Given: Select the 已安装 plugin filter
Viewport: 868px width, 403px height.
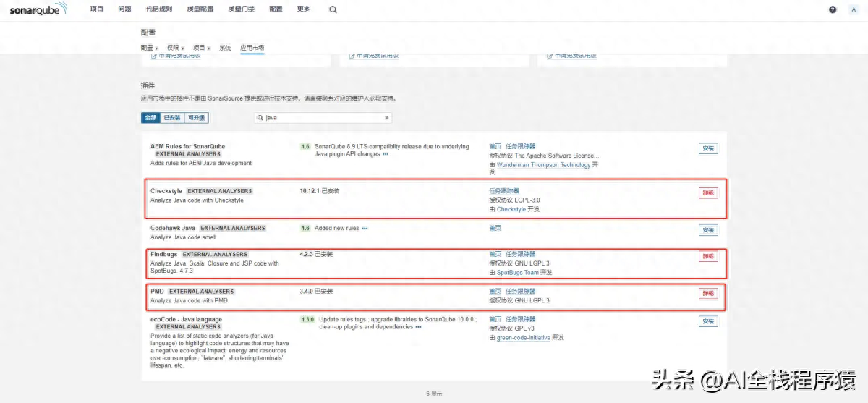Looking at the screenshot, I should click(172, 117).
